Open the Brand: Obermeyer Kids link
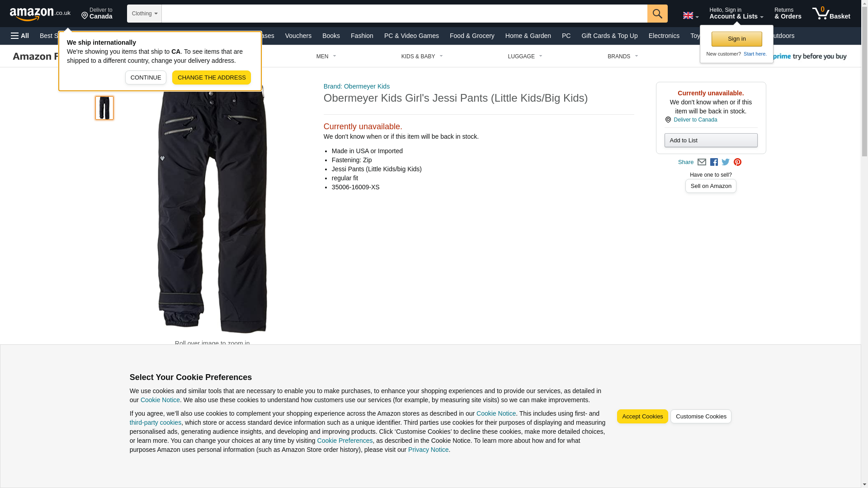Screen dimensions: 868x488 point(357,86)
